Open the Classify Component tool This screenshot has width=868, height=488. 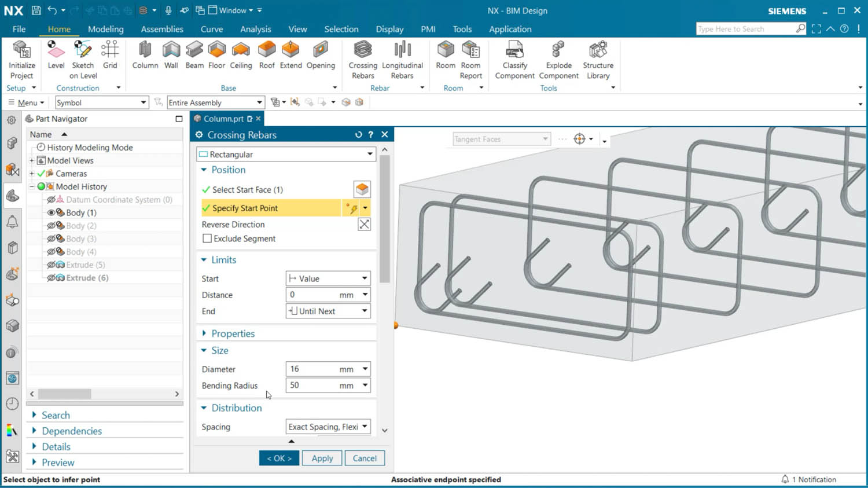click(x=514, y=58)
